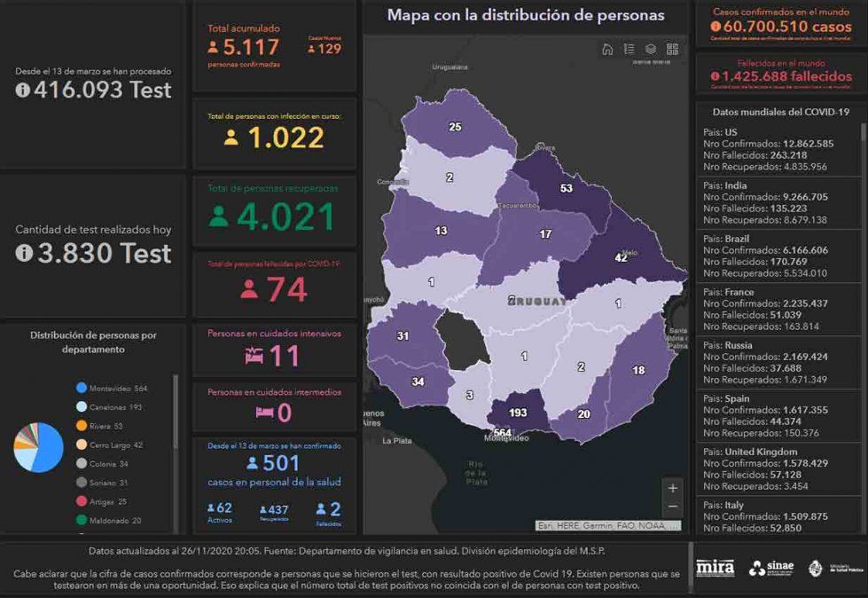The width and height of the screenshot is (868, 598).
Task: Click the info icon beside 416.093 Test
Action: (x=23, y=90)
